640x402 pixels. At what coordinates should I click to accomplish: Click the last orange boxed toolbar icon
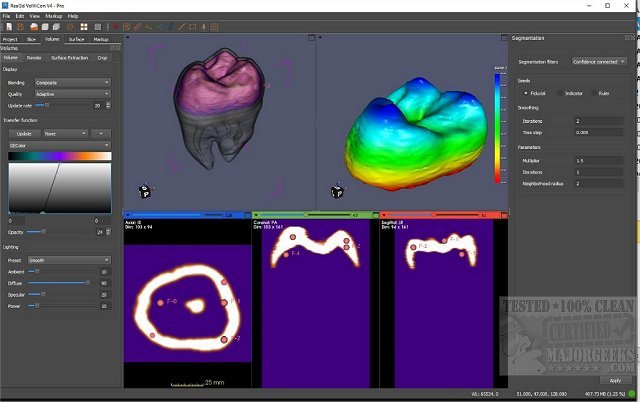215,27
